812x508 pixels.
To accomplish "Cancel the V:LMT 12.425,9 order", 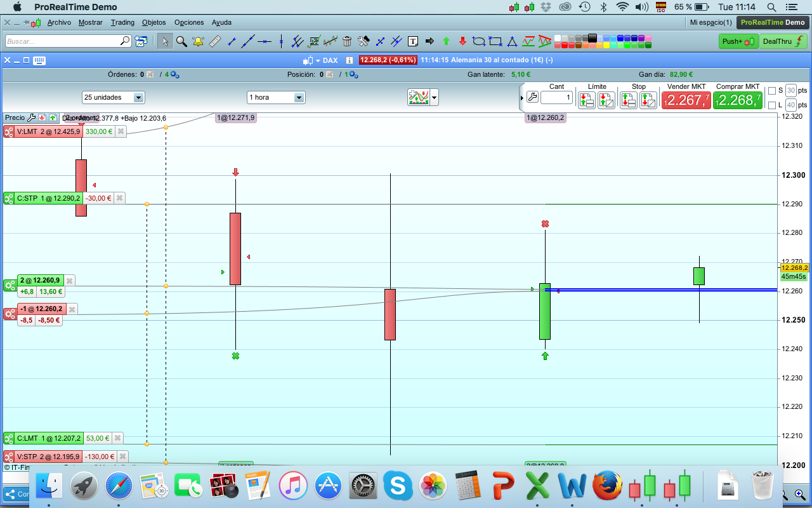I will pyautogui.click(x=120, y=131).
